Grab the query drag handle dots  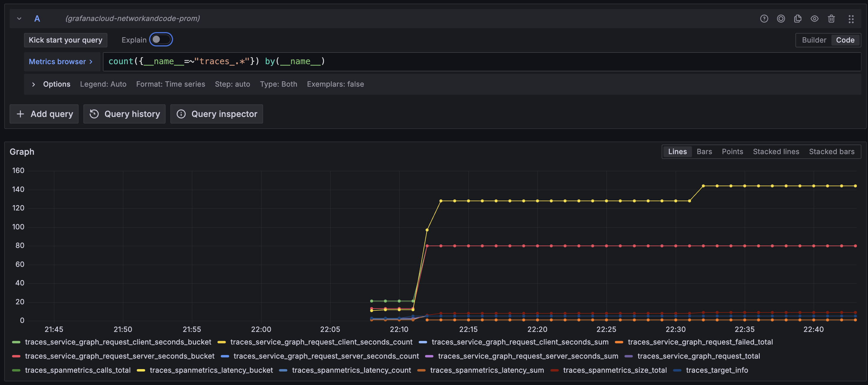coord(852,19)
